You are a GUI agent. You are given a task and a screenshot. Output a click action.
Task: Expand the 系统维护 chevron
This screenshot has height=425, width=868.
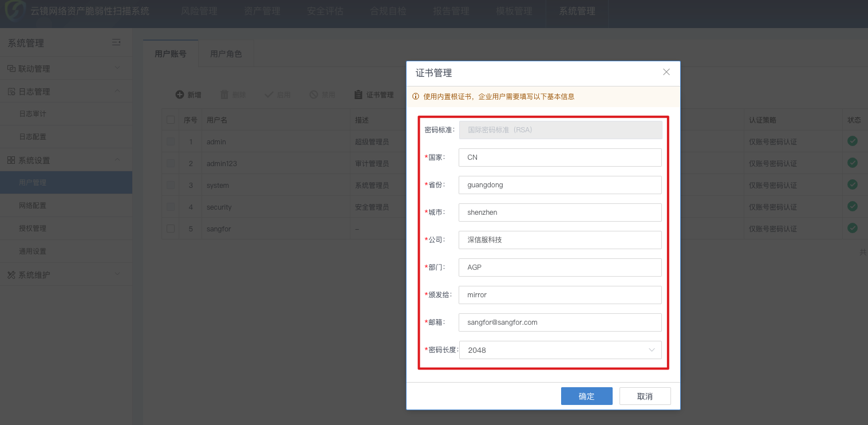tap(117, 274)
